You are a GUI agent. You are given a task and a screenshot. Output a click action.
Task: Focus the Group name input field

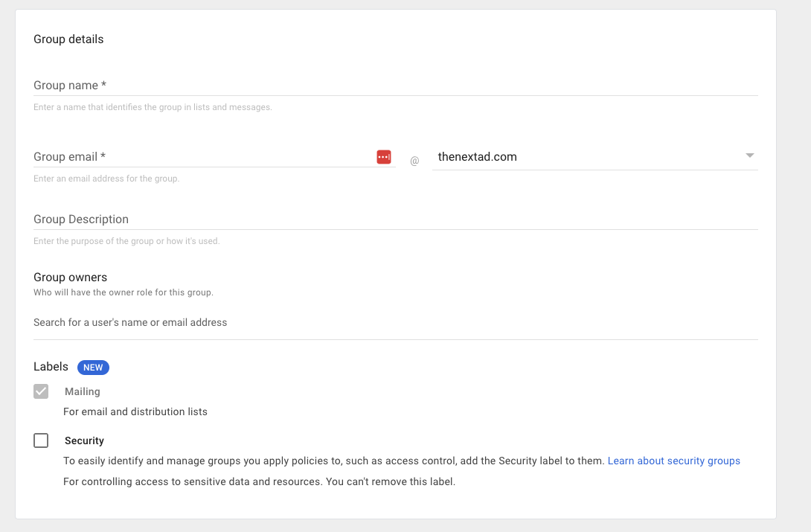coord(394,86)
